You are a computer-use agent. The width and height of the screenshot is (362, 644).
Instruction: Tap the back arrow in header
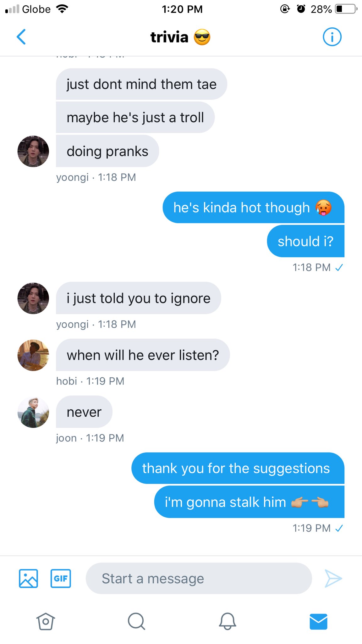(21, 37)
